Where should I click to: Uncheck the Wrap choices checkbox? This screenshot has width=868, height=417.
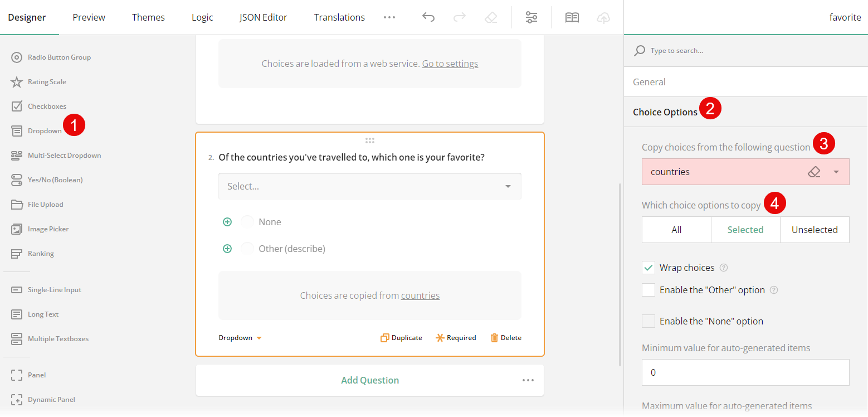(x=648, y=268)
